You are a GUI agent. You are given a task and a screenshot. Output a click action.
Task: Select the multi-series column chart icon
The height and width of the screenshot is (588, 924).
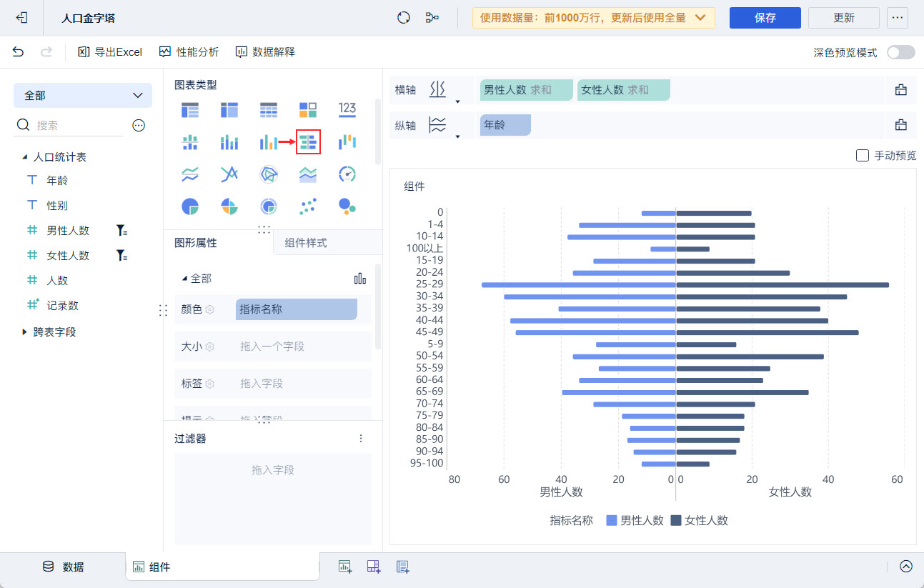coord(268,142)
